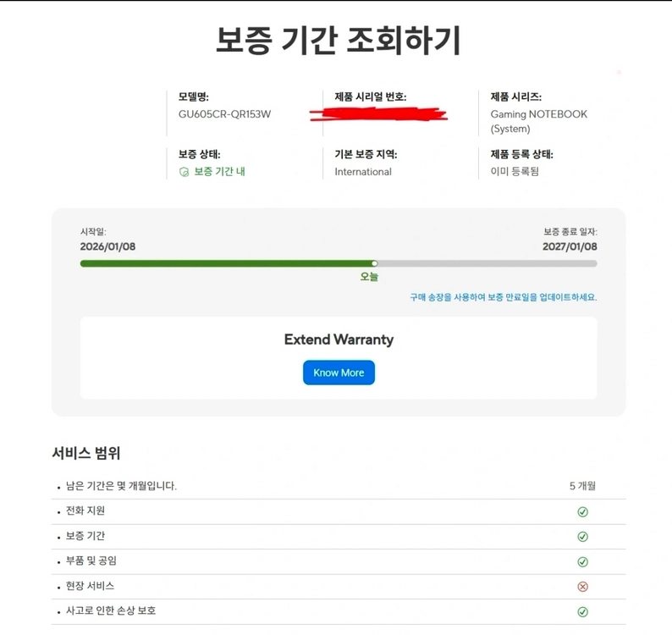
Task: Click the International region value
Action: pos(363,172)
